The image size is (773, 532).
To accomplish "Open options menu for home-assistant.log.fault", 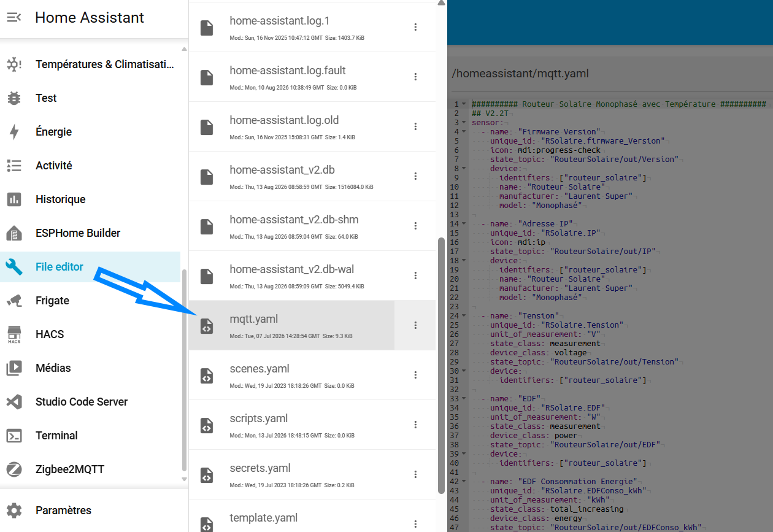I will [415, 77].
